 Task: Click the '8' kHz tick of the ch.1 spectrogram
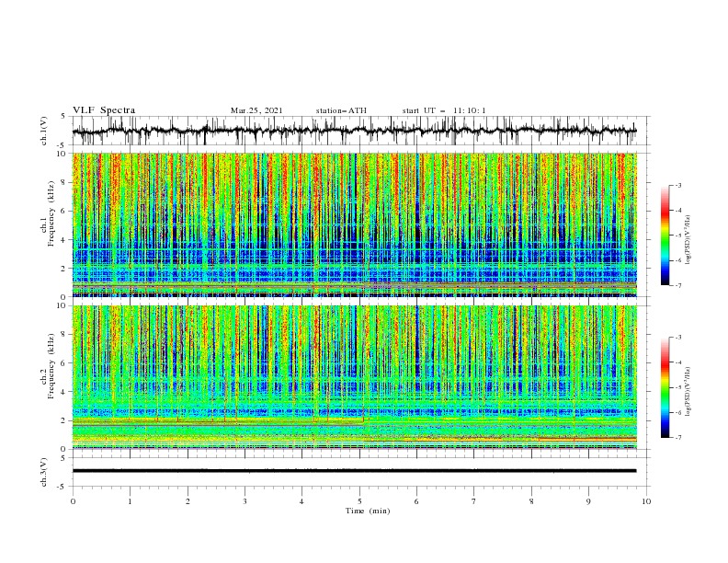coord(65,182)
